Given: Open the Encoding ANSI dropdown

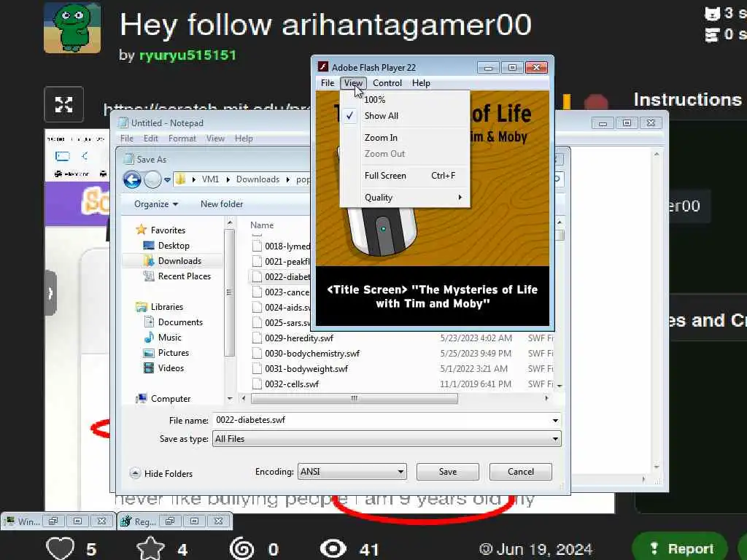Looking at the screenshot, I should click(x=352, y=472).
